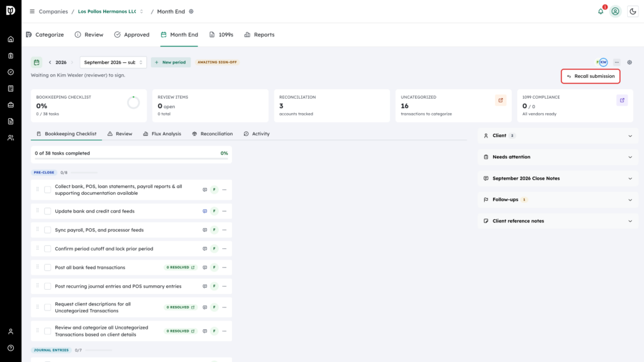Open the Reconciliation sub-tab
The width and height of the screenshot is (644, 362).
click(x=213, y=134)
